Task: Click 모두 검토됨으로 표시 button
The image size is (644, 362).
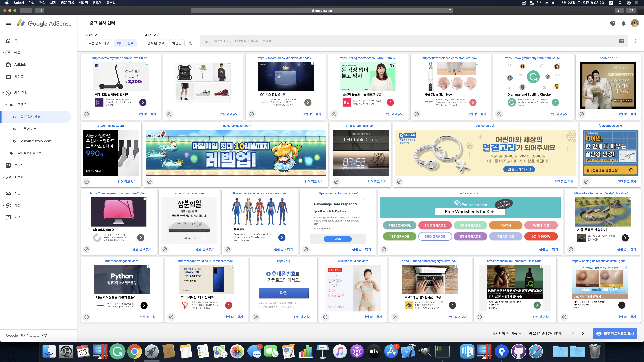Action: click(x=615, y=333)
